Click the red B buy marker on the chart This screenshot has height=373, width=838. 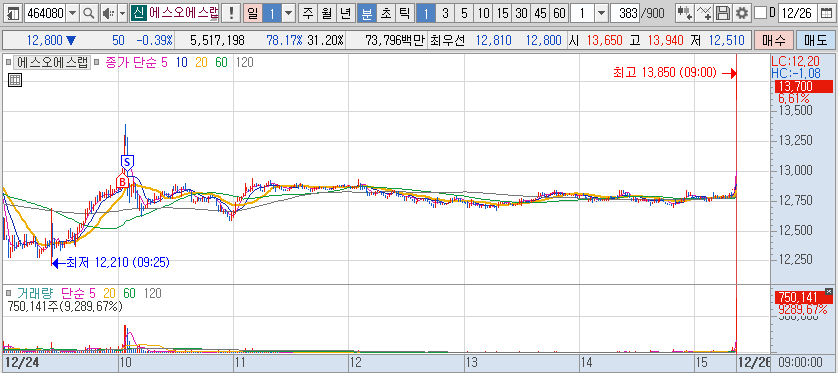pyautogui.click(x=122, y=182)
